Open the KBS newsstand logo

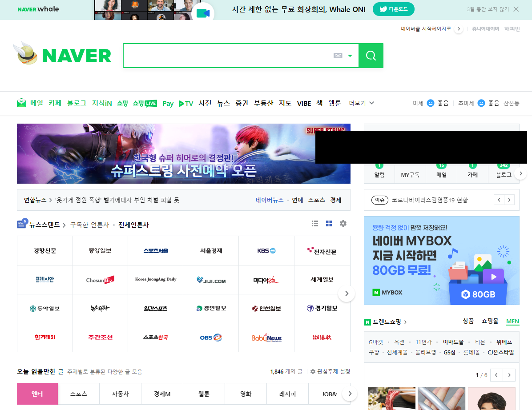click(x=266, y=251)
